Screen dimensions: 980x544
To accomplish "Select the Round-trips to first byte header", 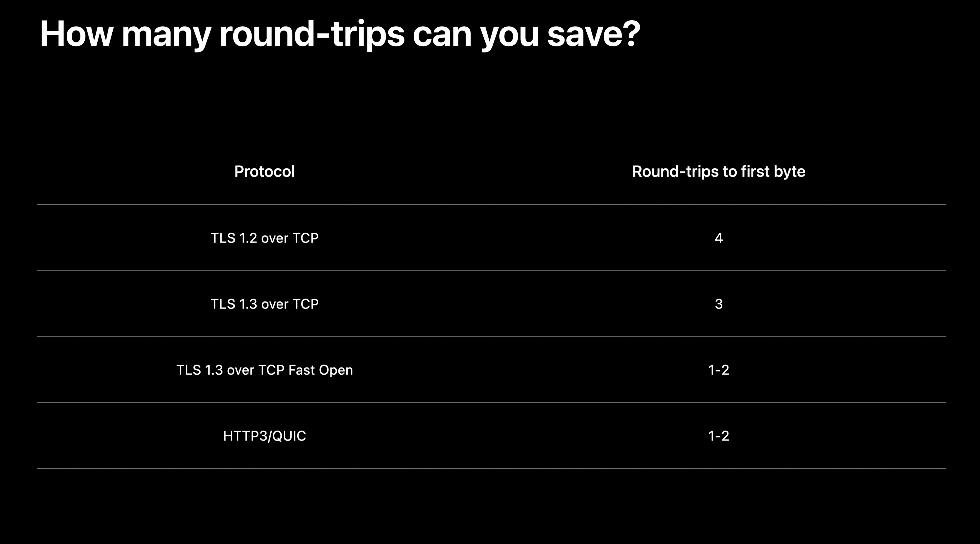I will (x=719, y=172).
